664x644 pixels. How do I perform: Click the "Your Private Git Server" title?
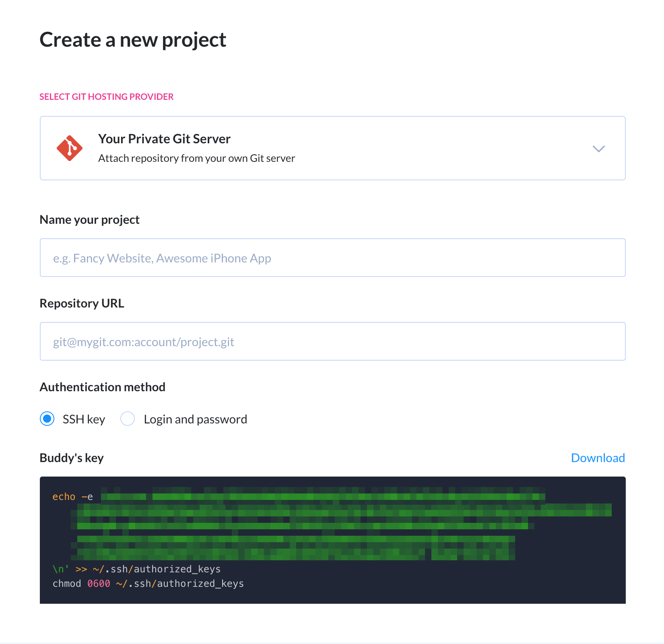164,139
